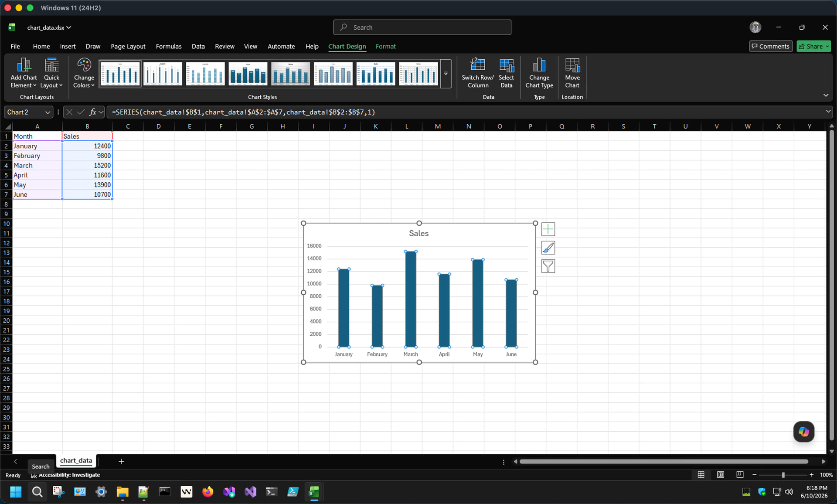Click row 9 header
The height and width of the screenshot is (504, 837).
6,214
